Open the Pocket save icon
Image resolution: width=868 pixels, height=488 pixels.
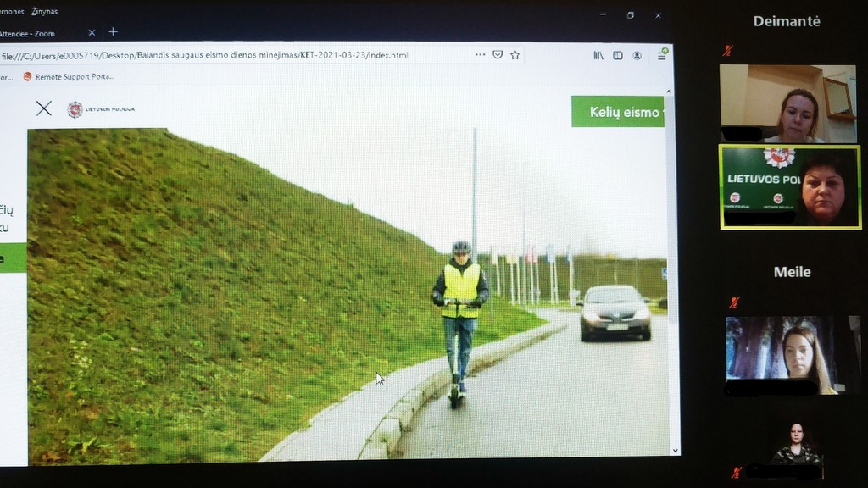coord(498,55)
